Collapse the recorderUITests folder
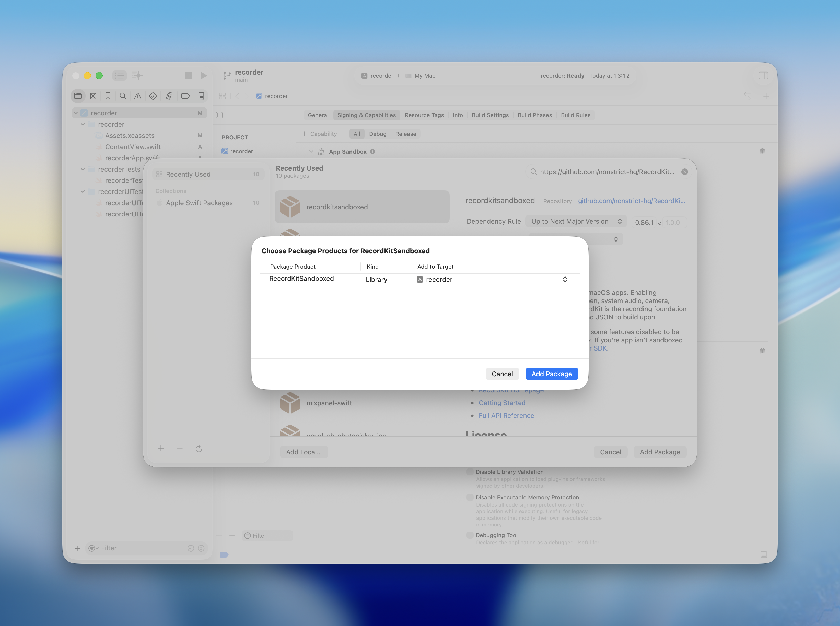840x626 pixels. pos(83,192)
